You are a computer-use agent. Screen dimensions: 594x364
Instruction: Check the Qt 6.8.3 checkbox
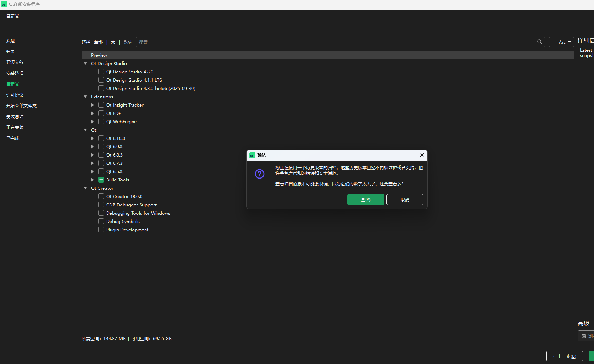(101, 155)
